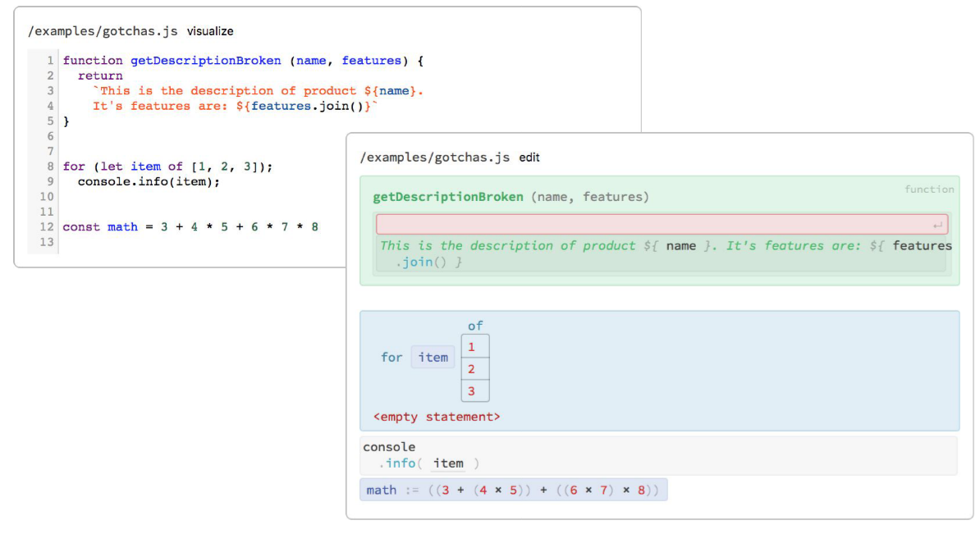
Task: Select array element 1 in for loop
Action: [472, 347]
